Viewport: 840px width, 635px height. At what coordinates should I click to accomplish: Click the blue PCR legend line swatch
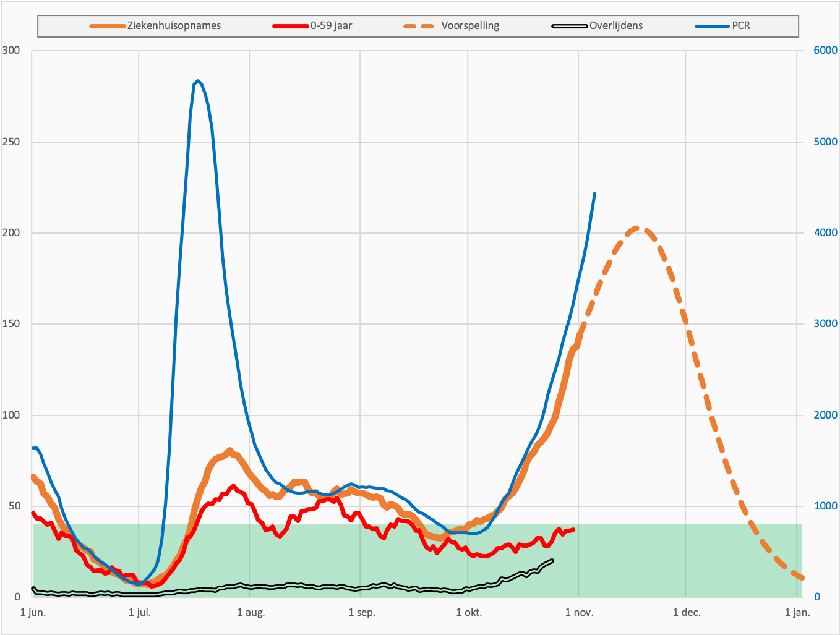coord(713,26)
